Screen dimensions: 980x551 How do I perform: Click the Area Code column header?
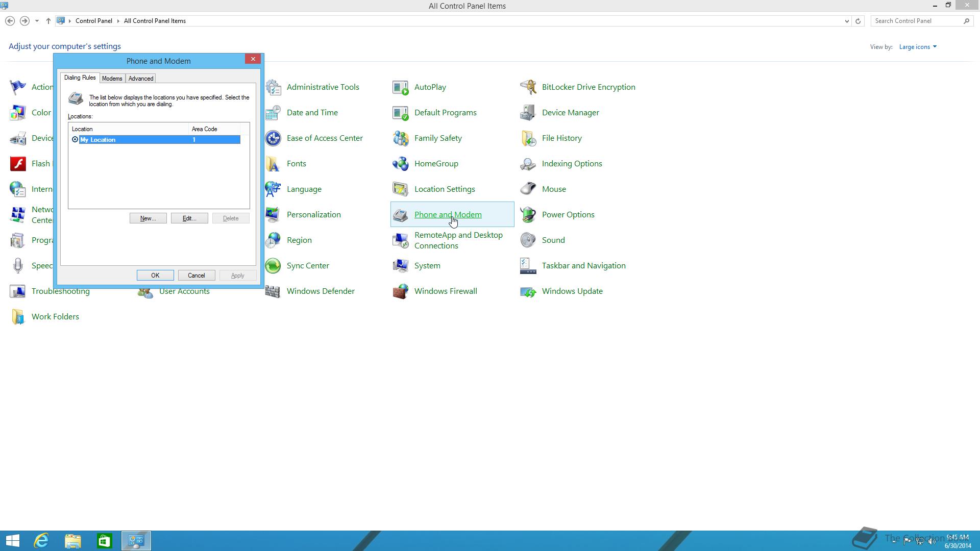point(214,129)
